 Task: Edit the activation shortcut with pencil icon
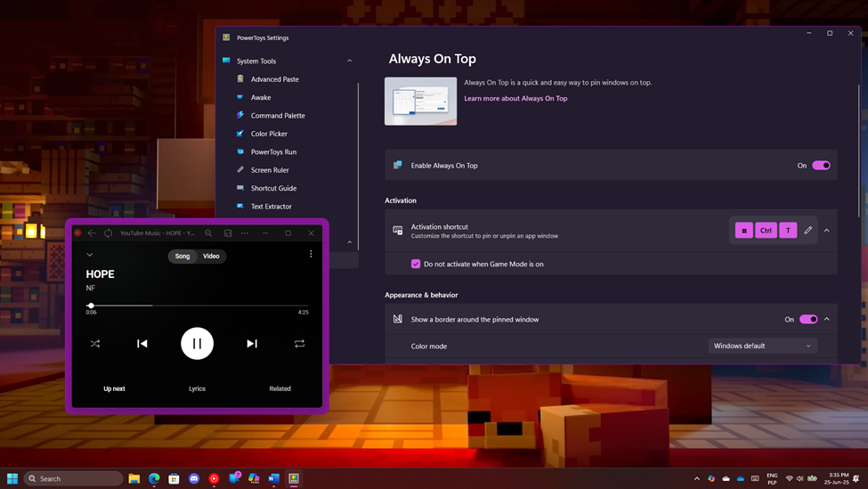point(807,231)
